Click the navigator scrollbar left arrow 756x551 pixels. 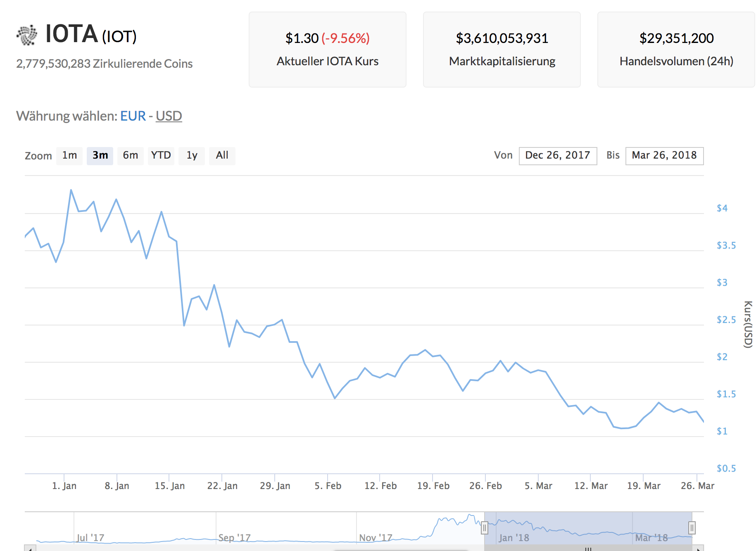(30, 549)
